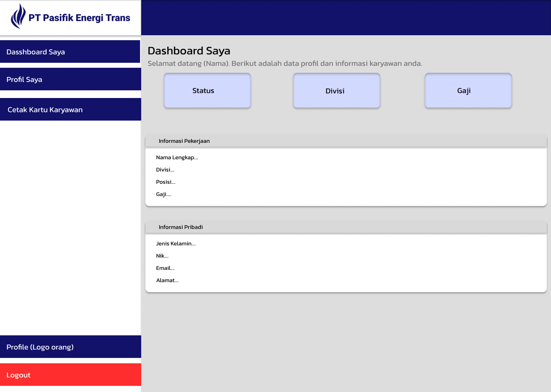
Task: Click the PT Pasifik Energi Trans company name
Action: coord(80,18)
